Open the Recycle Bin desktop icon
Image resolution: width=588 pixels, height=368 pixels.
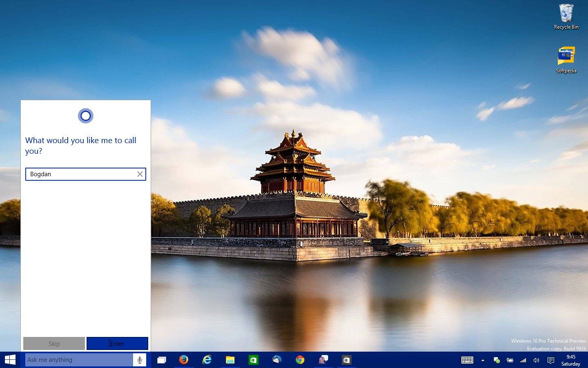[x=566, y=17]
